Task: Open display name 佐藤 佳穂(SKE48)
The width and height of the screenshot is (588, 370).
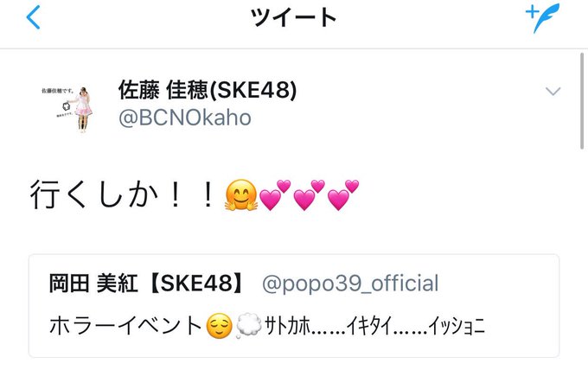Action: point(208,90)
